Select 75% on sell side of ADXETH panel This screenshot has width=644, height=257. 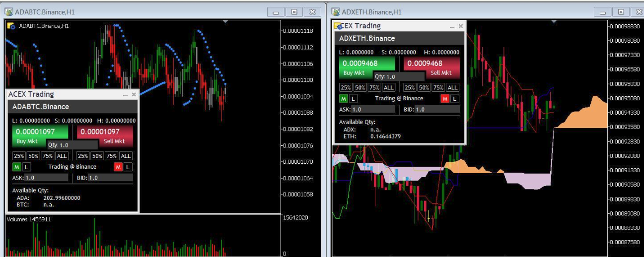438,87
